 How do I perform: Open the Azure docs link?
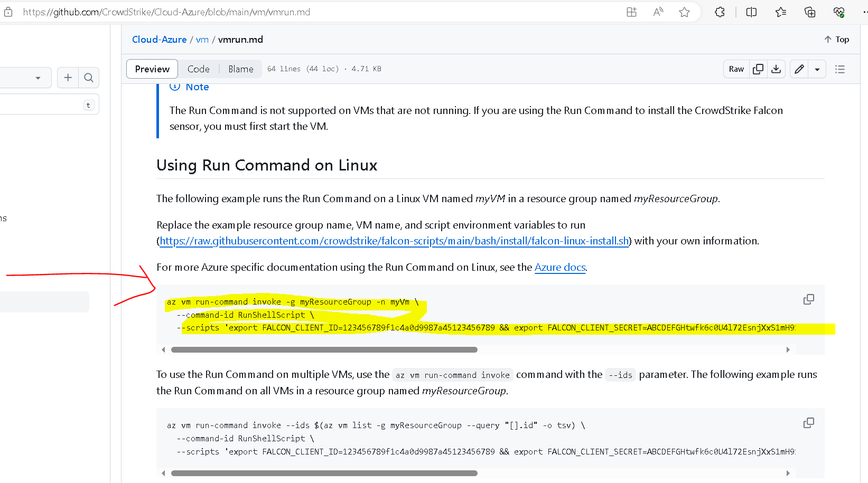[x=560, y=267]
